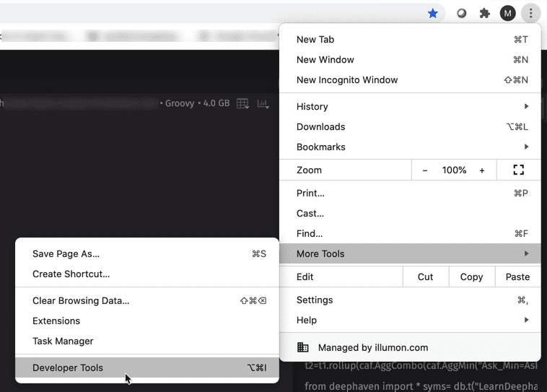The width and height of the screenshot is (547, 392).
Task: Increase zoom with the plus button
Action: coord(482,170)
